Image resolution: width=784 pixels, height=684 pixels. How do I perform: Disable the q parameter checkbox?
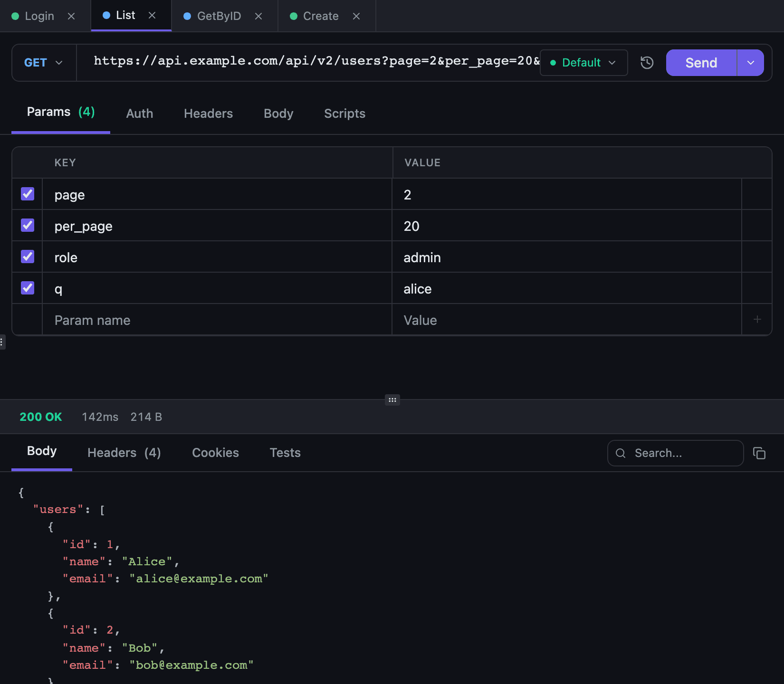[x=28, y=288]
